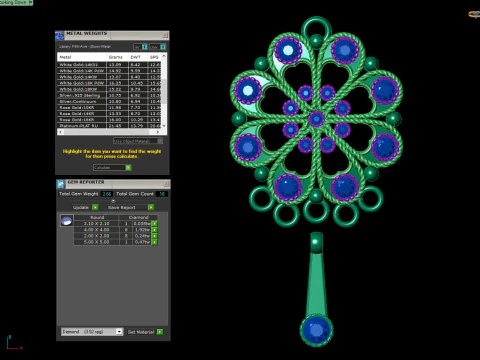Click the Update label
Screen dimensions: 480x360
[x=81, y=207]
